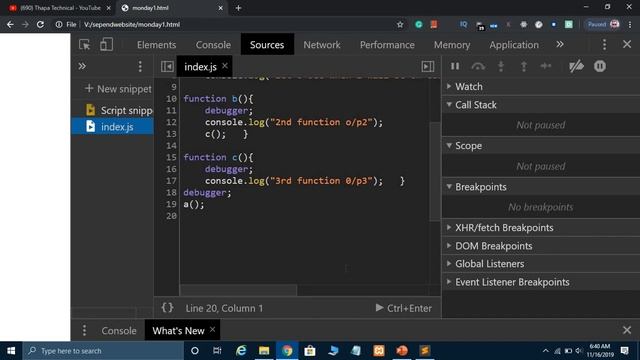Click the code editor vertical scrollbar
Viewport: 640px width, 360px height.
point(435,171)
